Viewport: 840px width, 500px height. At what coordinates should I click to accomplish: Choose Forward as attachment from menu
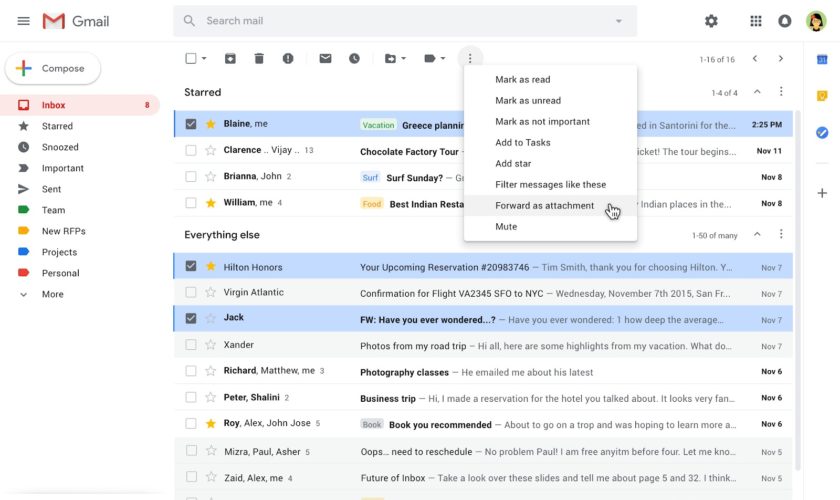[544, 206]
